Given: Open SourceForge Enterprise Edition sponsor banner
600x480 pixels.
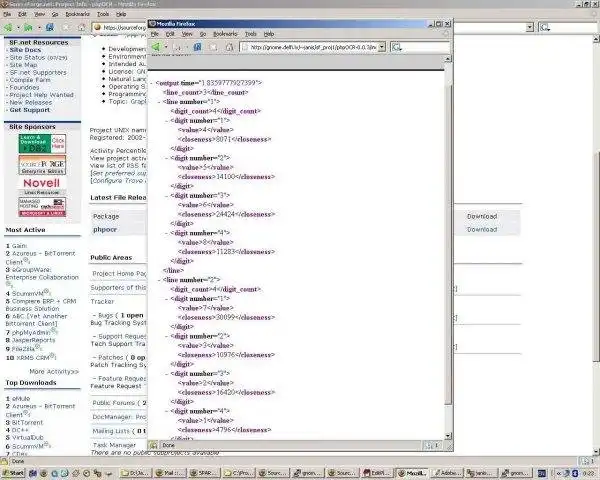Looking at the screenshot, I should 42,165.
